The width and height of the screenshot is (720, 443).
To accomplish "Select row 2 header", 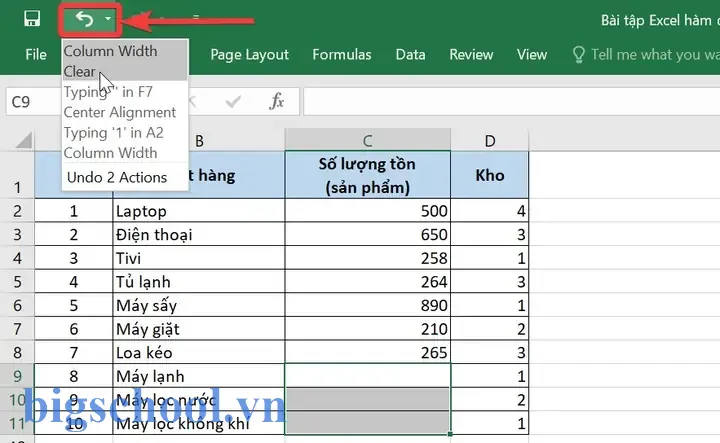I will (x=17, y=211).
